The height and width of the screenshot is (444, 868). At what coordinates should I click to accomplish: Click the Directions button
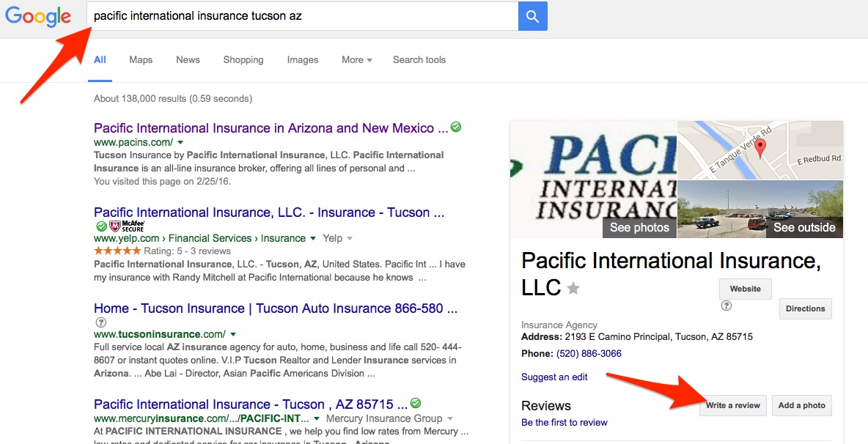point(806,308)
